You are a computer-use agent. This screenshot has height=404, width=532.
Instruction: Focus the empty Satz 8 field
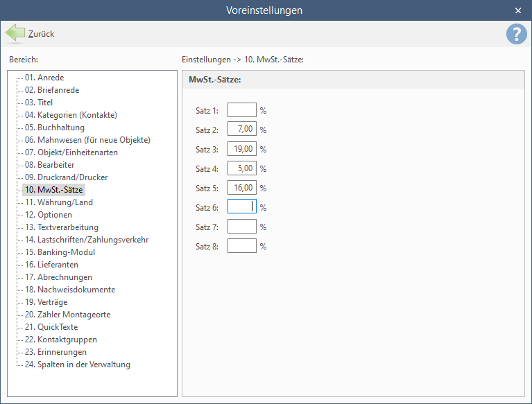[242, 246]
